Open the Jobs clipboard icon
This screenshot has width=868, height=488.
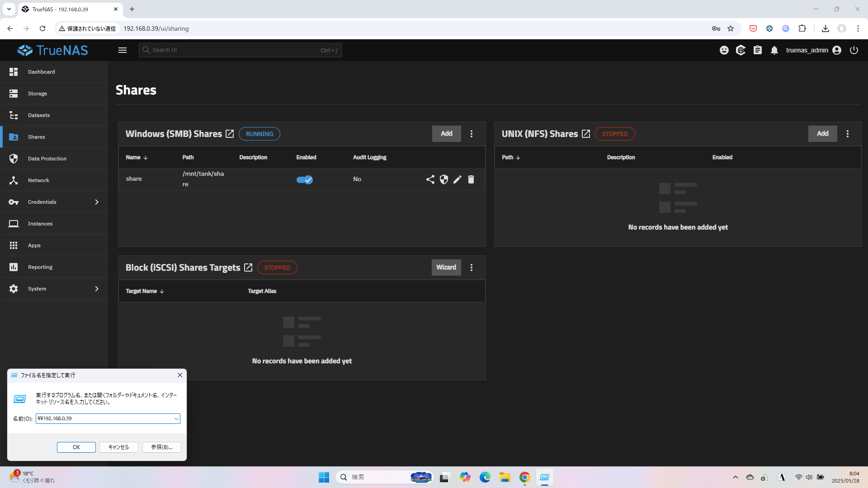[758, 50]
